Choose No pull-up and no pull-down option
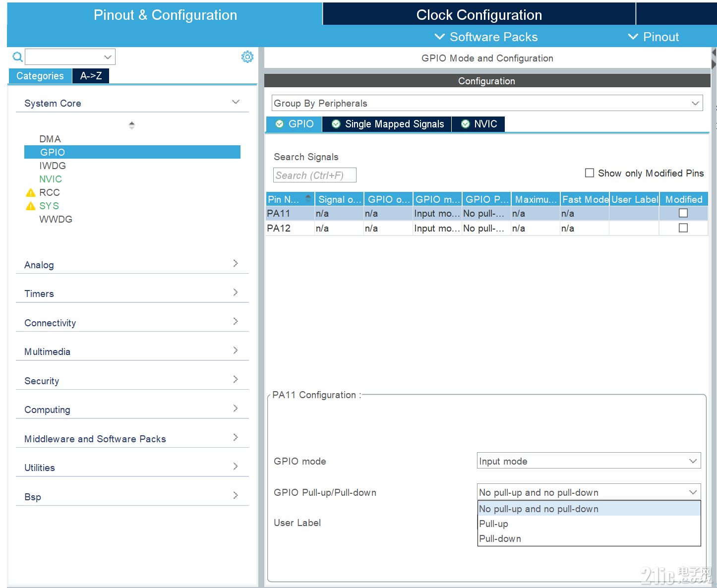 pyautogui.click(x=589, y=509)
